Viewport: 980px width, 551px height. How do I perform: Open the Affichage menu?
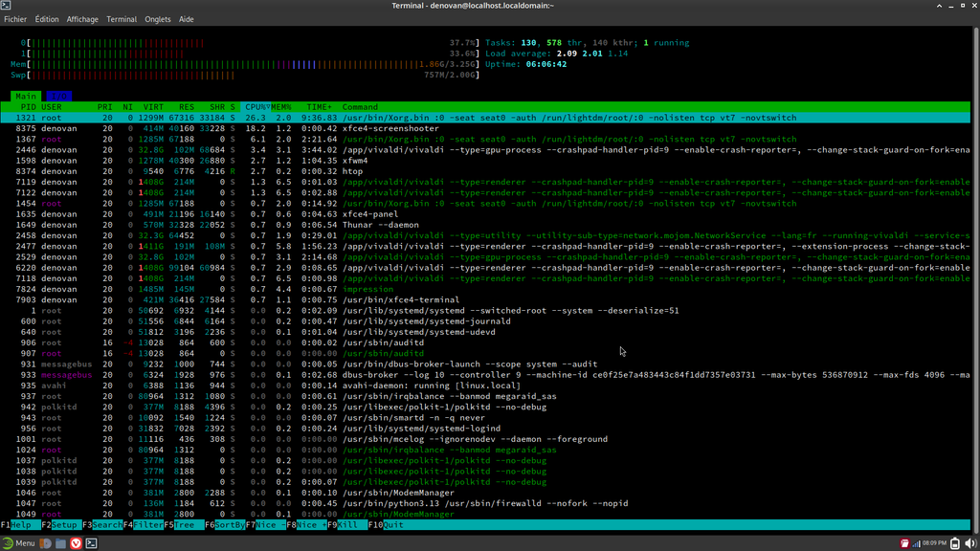click(82, 19)
